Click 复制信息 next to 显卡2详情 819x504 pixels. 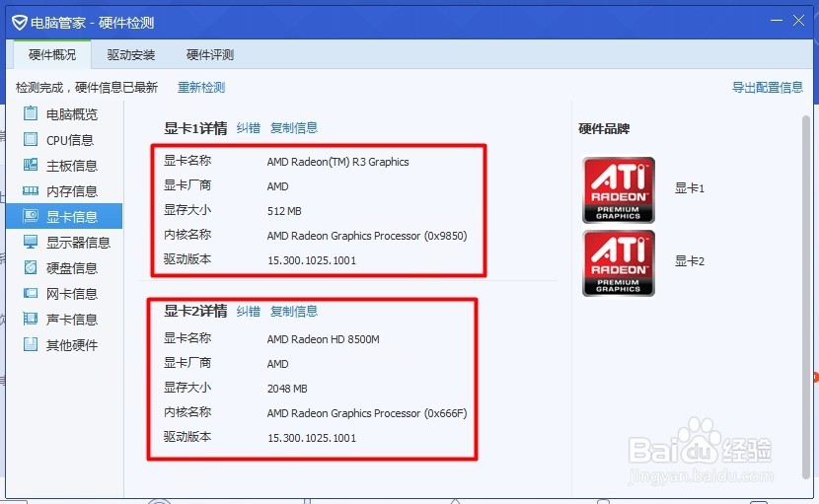tap(293, 312)
